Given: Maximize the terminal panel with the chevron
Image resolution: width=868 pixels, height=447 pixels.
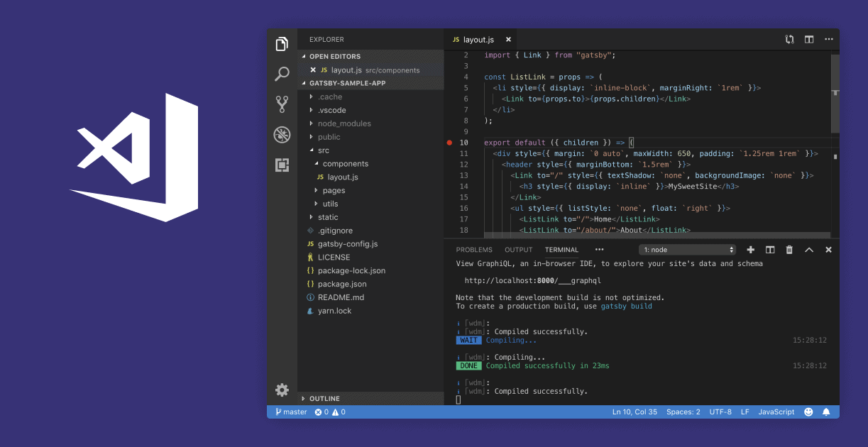Looking at the screenshot, I should 809,249.
